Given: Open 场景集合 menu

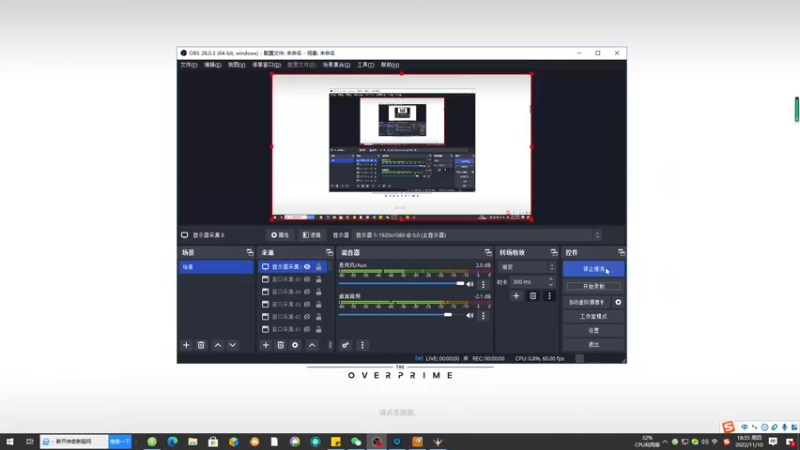Looking at the screenshot, I should pyautogui.click(x=336, y=65).
